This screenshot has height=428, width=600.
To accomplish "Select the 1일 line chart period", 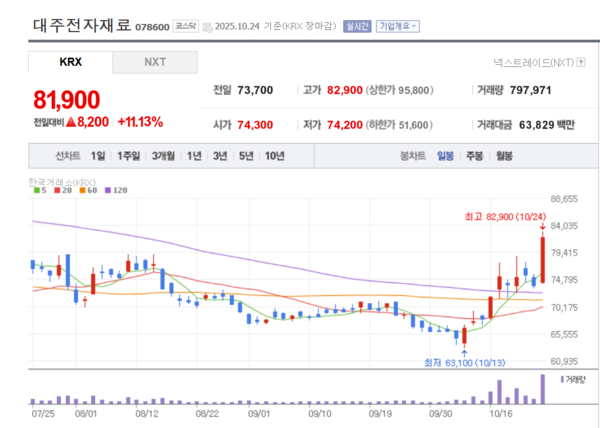I will tap(97, 156).
